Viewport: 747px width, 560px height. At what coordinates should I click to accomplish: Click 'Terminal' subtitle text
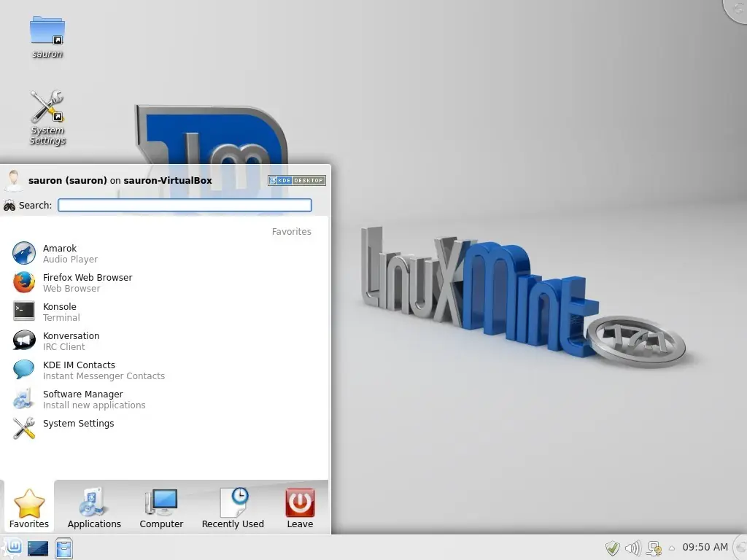click(x=61, y=318)
